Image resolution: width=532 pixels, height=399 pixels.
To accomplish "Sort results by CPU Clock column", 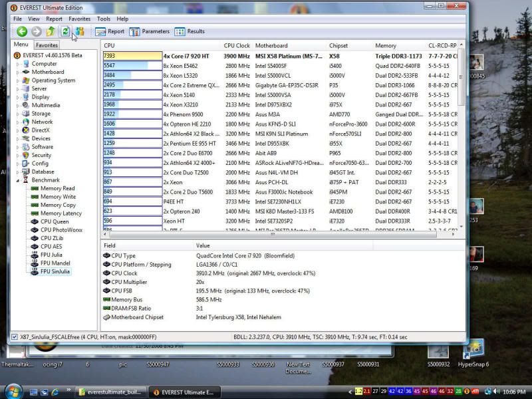I will [237, 46].
